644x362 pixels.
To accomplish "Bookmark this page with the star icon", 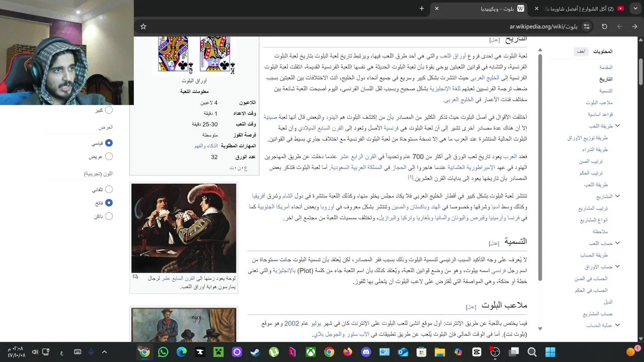I will click(143, 27).
